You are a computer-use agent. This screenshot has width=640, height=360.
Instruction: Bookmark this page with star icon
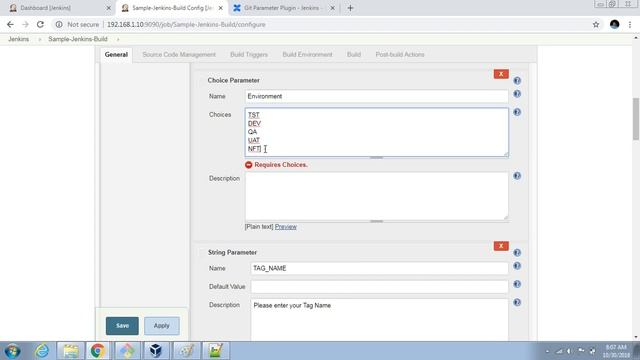click(596, 24)
